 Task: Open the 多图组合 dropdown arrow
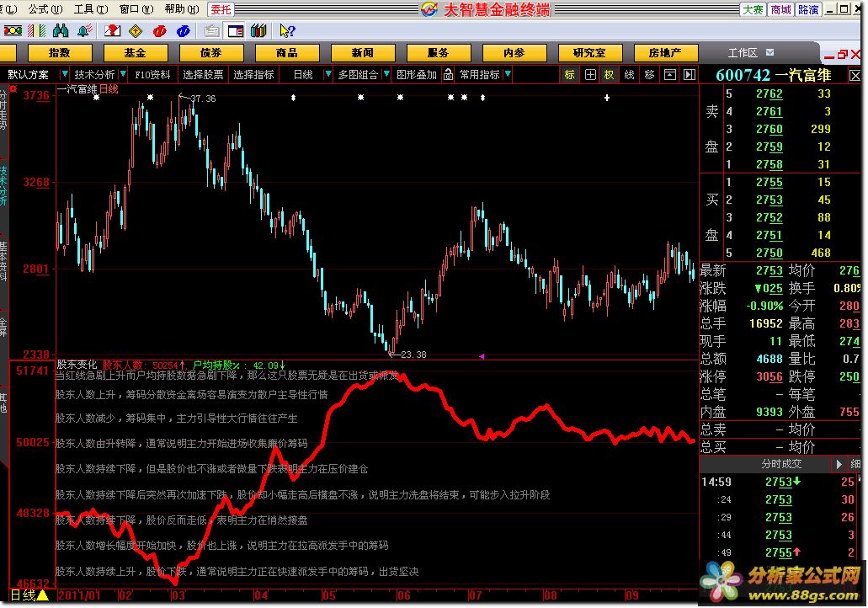click(x=386, y=73)
